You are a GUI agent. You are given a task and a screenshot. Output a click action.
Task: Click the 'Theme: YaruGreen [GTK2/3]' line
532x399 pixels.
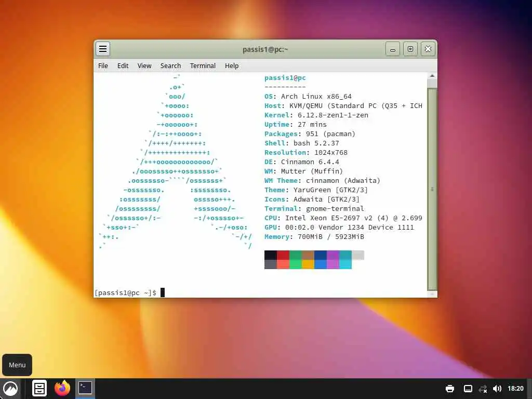(x=316, y=190)
